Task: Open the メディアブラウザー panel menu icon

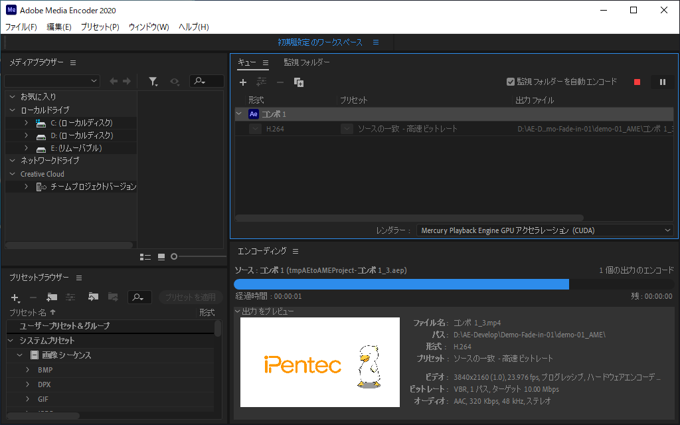Action: [73, 62]
